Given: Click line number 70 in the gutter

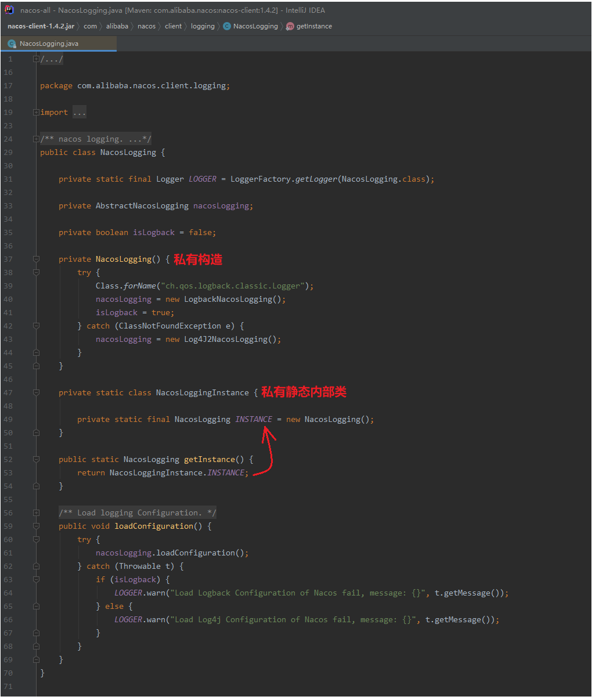Looking at the screenshot, I should 8,673.
